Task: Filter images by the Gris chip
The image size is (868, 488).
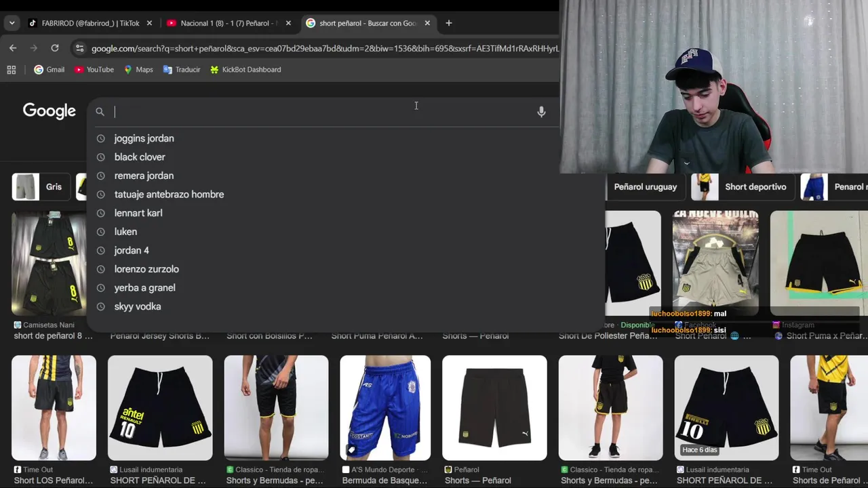Action: 41,187
